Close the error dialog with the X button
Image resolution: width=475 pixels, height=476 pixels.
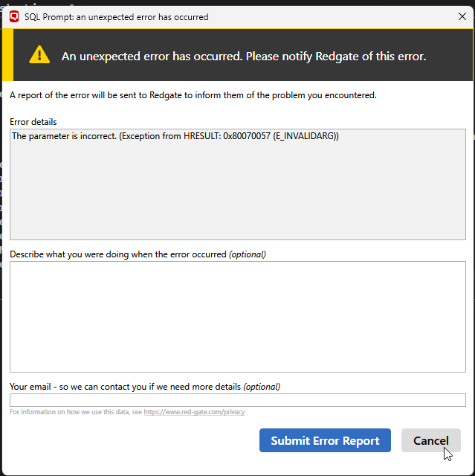point(462,16)
